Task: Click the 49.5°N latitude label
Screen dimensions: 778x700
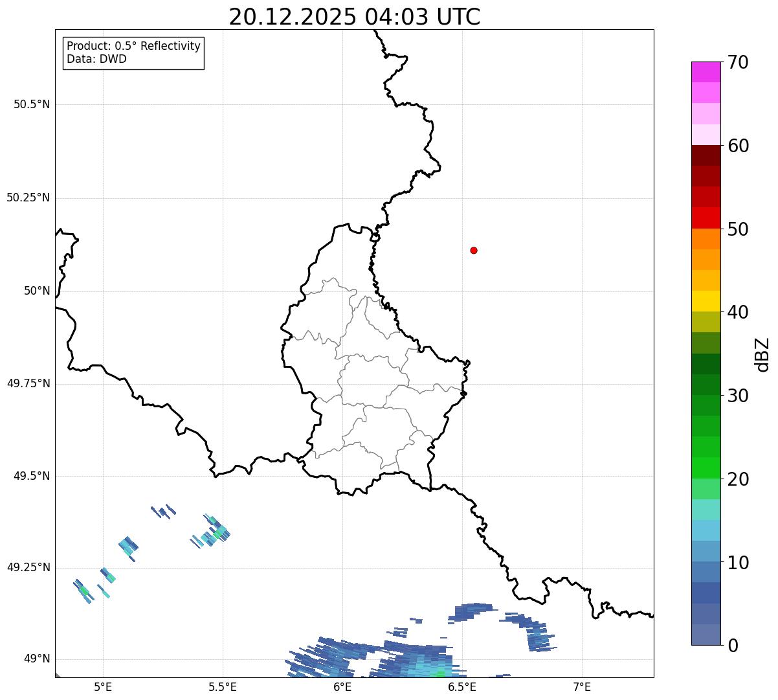Action: (x=32, y=476)
